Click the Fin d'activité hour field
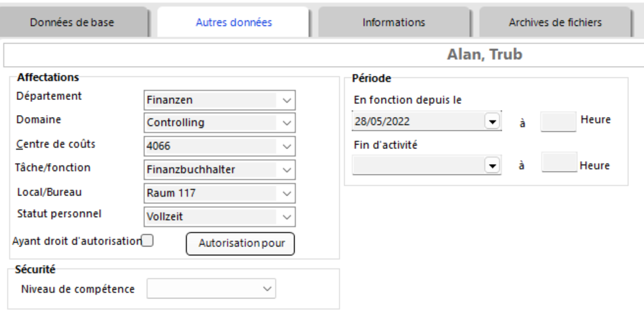The height and width of the screenshot is (334, 644). 560,162
